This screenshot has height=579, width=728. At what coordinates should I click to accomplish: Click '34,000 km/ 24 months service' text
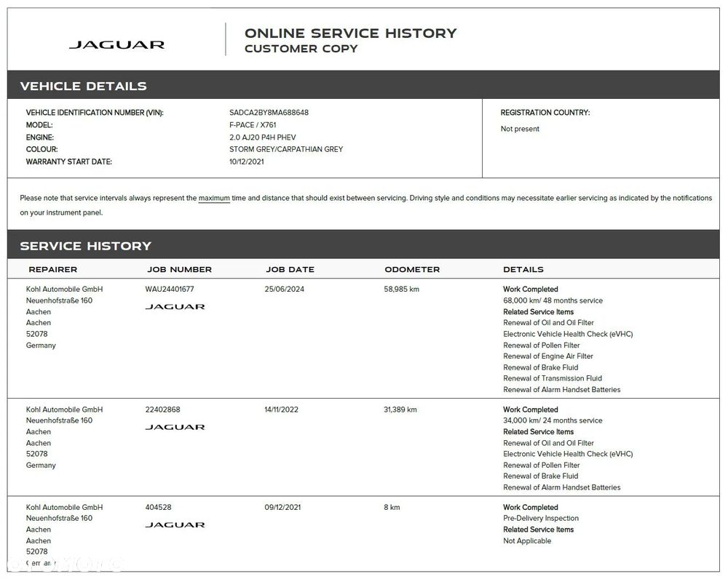(553, 421)
